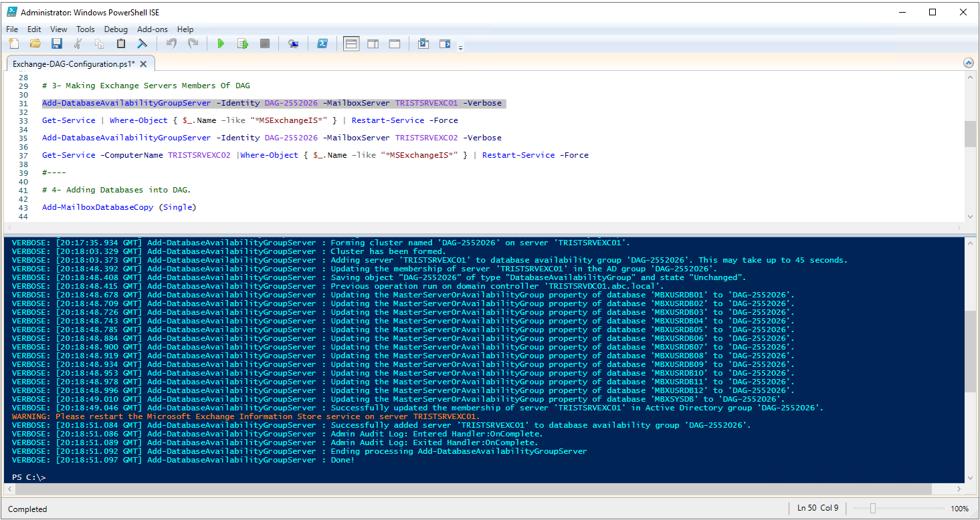Click the 'Previous operation run on domain controller' line

[338, 286]
